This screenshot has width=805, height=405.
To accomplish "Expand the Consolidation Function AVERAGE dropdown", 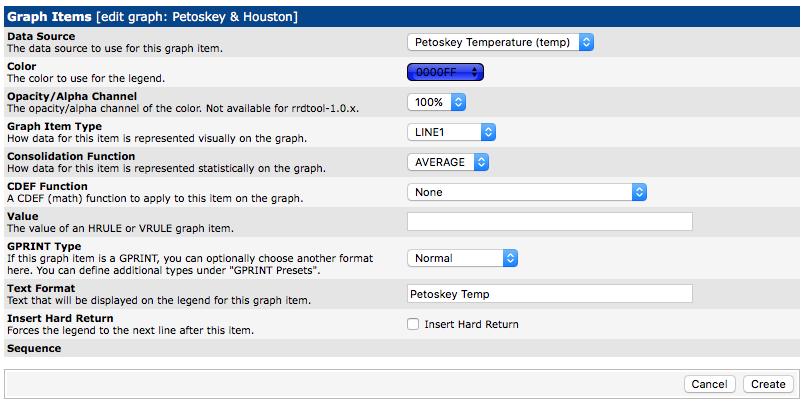I will 448,162.
